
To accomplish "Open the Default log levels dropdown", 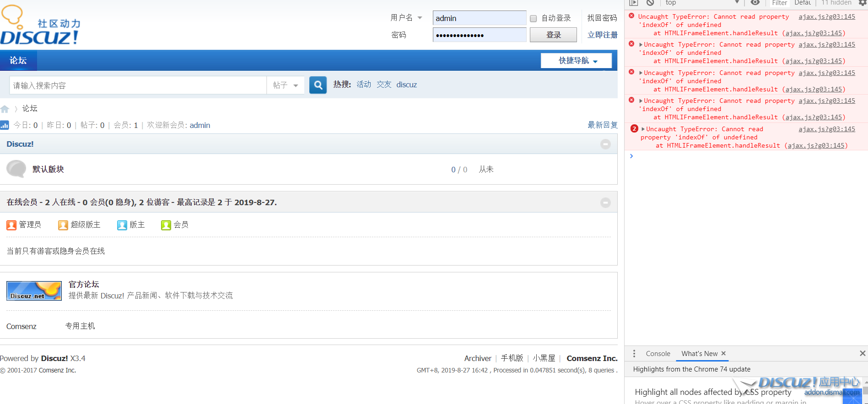I will (803, 3).
